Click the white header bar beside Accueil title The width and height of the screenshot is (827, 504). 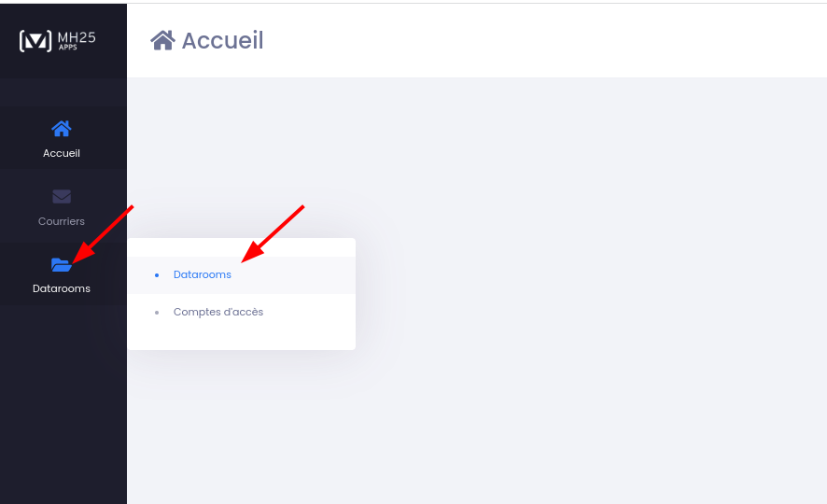[527, 40]
